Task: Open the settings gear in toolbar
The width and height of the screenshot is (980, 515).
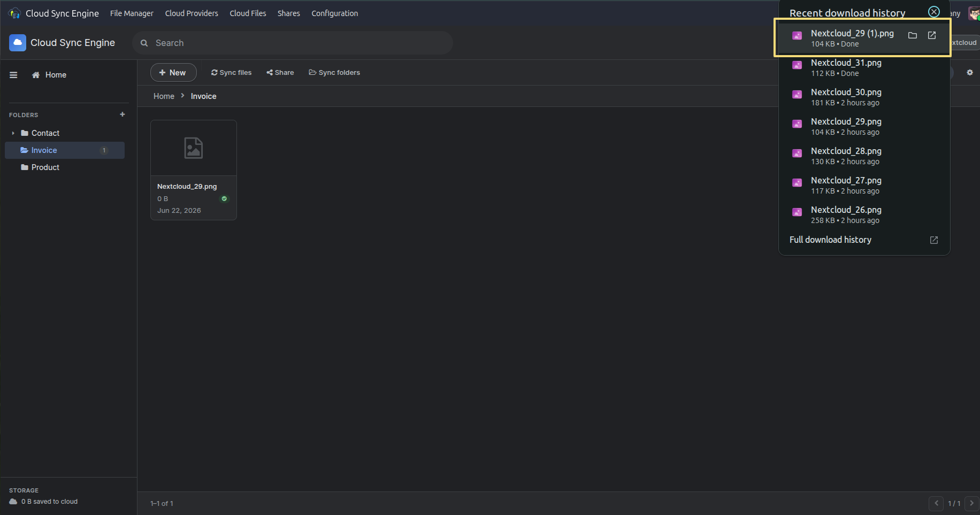Action: pyautogui.click(x=970, y=73)
